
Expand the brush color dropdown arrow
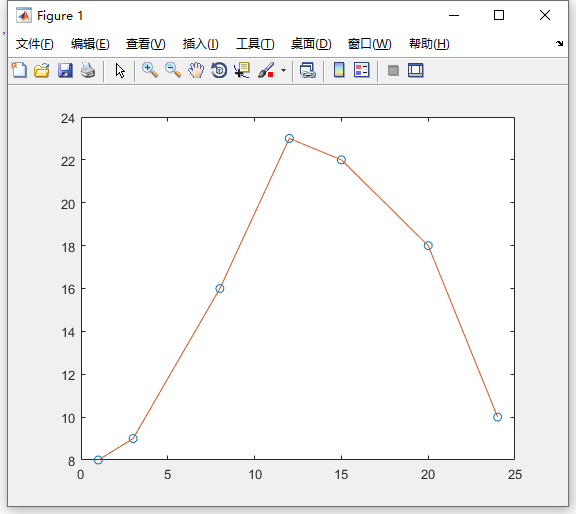[x=283, y=70]
